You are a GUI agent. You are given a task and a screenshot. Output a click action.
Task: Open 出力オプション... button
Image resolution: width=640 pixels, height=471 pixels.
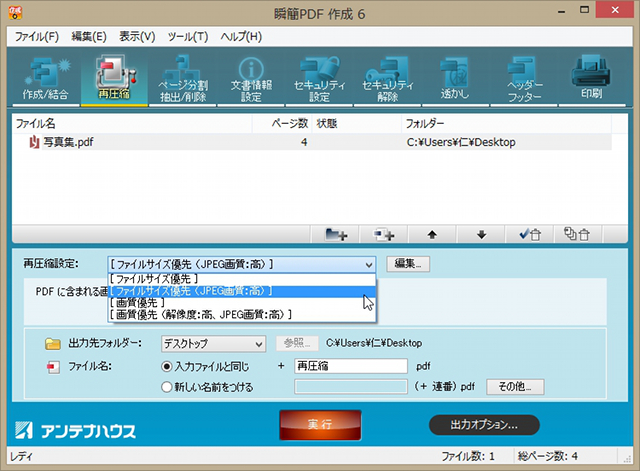pyautogui.click(x=484, y=425)
